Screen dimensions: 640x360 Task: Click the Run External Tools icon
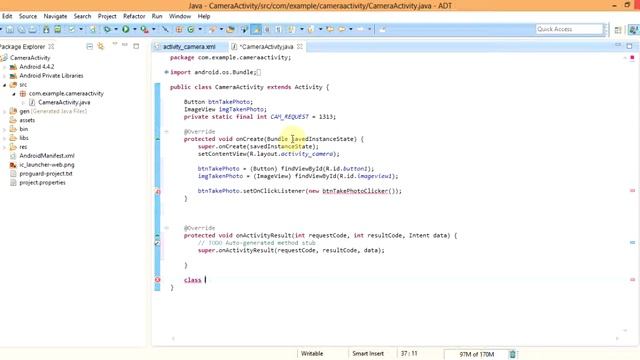click(144, 29)
